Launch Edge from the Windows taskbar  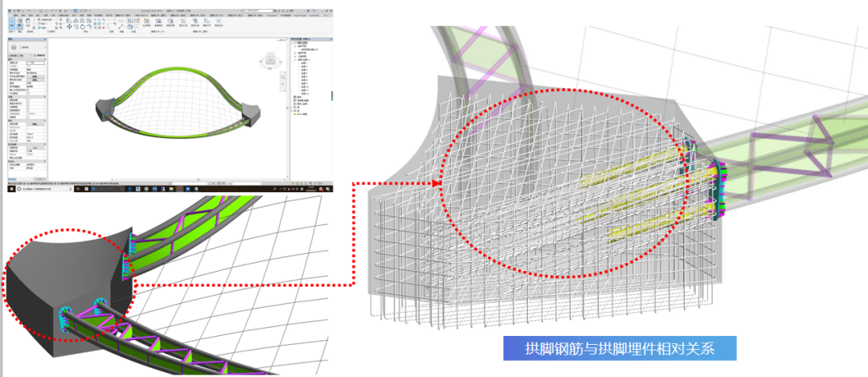click(130, 189)
